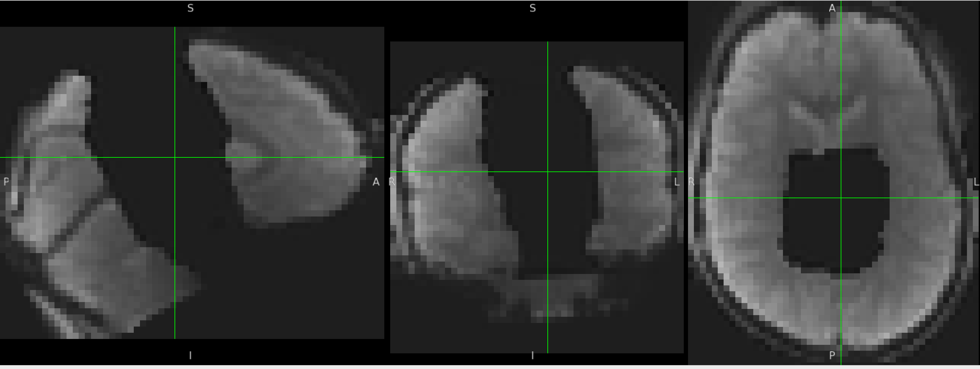Click the crosshair intersection in sagittal view
980x369 pixels.
click(175, 157)
